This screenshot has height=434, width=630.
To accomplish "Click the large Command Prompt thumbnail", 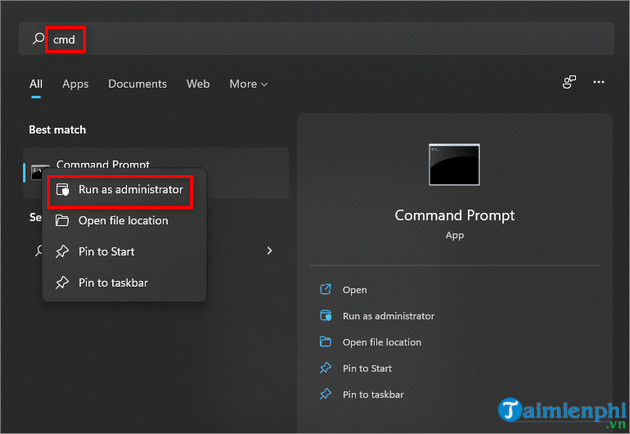I will (x=454, y=165).
